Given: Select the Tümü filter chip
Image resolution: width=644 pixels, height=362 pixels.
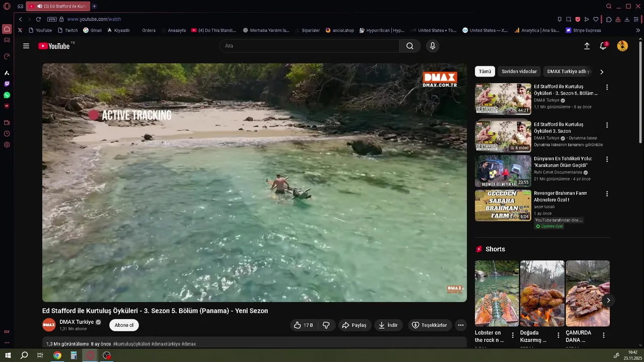Looking at the screenshot, I should 485,71.
